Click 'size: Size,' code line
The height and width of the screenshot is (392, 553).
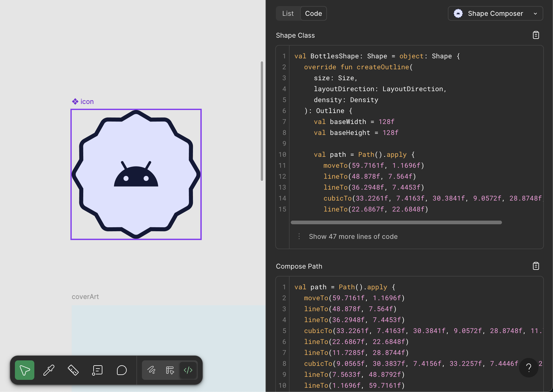336,78
